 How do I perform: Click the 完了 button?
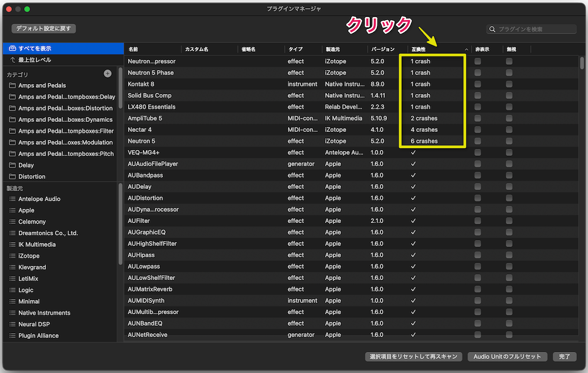coord(564,357)
